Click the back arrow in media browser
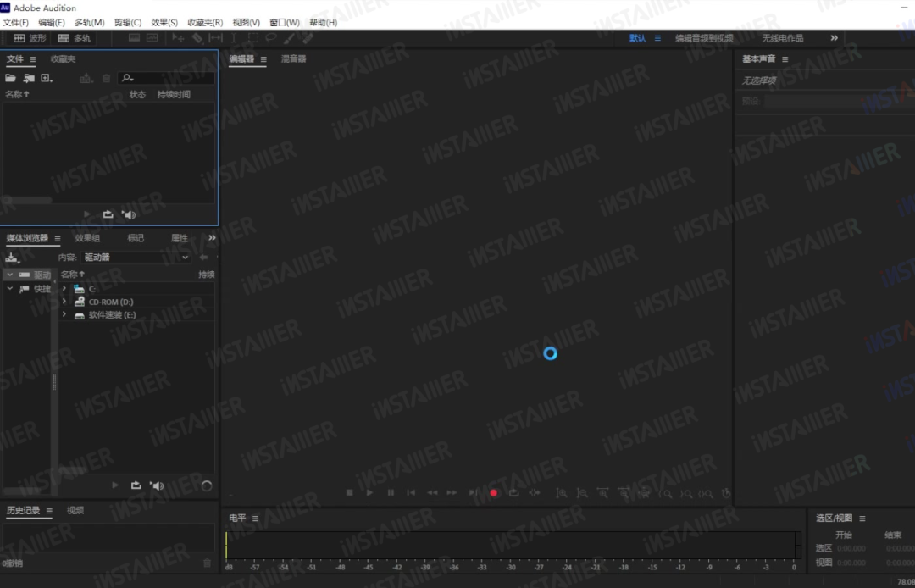This screenshot has width=915, height=588. tap(203, 258)
